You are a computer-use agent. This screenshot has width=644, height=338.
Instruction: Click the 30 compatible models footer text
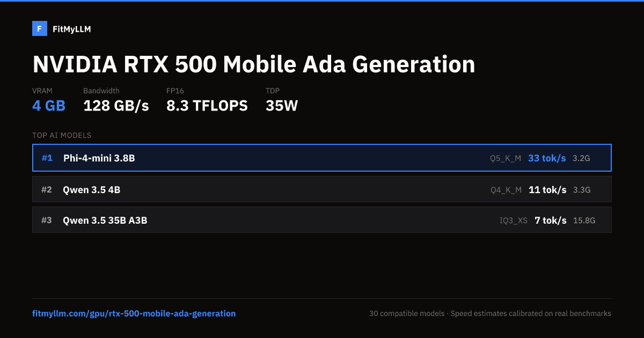[407, 313]
